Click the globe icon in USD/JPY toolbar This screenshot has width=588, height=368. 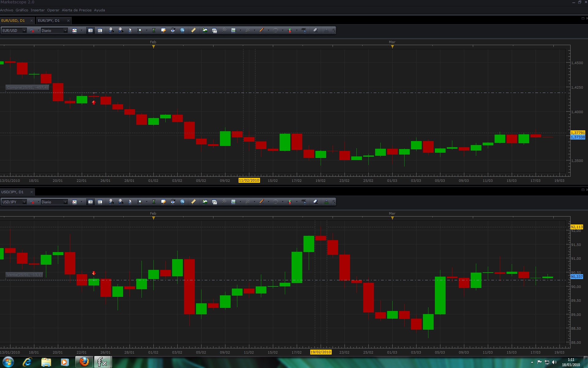(182, 201)
